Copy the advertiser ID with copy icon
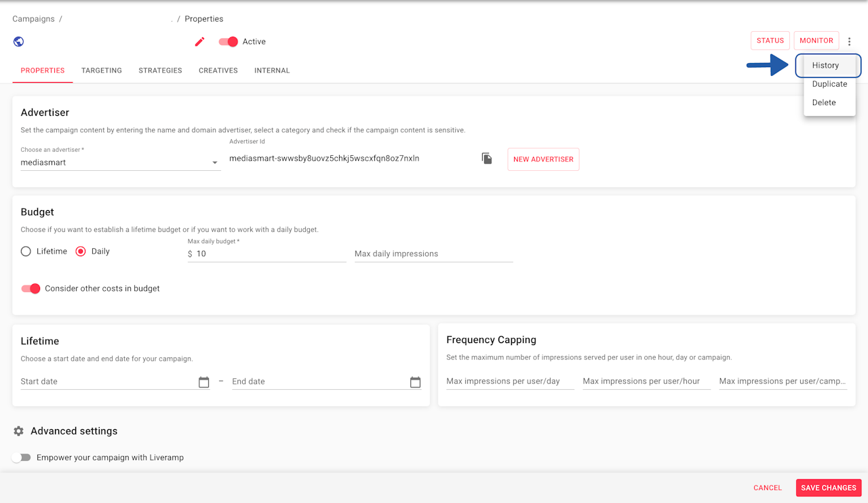 [487, 159]
